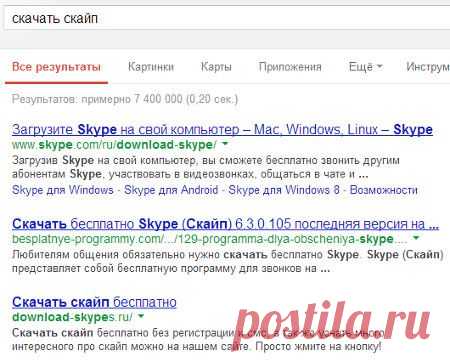This screenshot has height=362, width=450.
Task: Open the "Возможности" sitelink
Action: click(x=384, y=190)
